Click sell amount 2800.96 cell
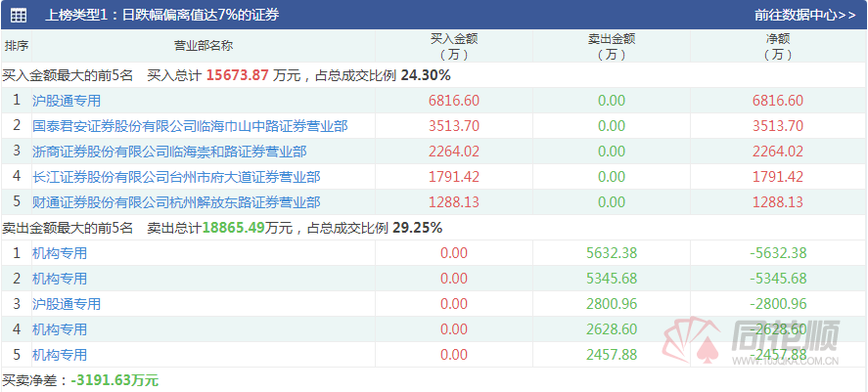Screen dimensions: 868x392 (x=612, y=304)
